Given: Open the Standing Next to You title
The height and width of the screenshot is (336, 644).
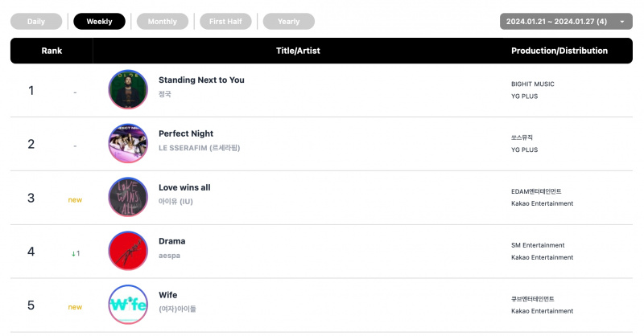Looking at the screenshot, I should point(201,80).
